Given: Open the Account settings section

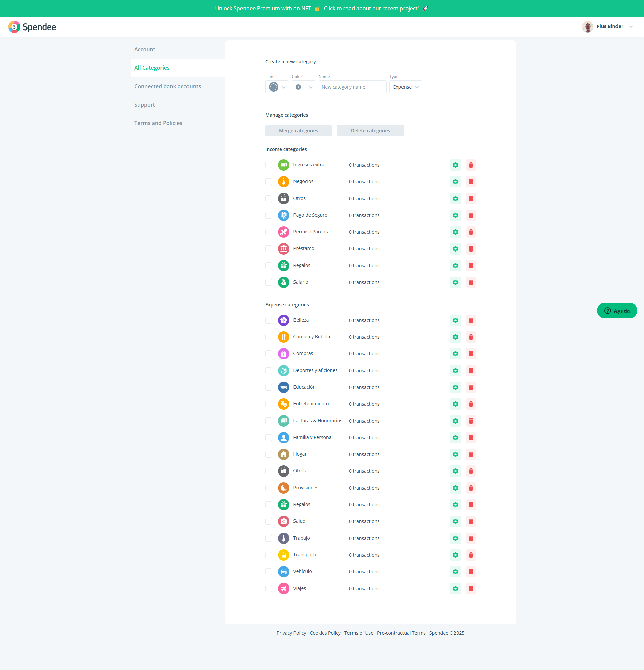Looking at the screenshot, I should click(144, 49).
